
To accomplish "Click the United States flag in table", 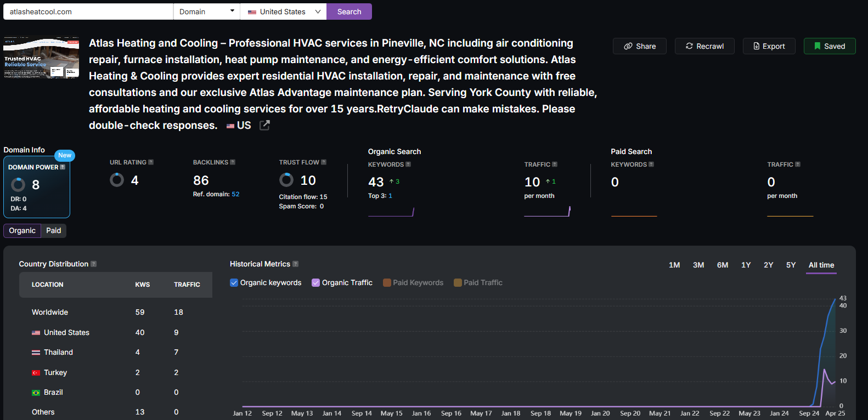I will [36, 333].
